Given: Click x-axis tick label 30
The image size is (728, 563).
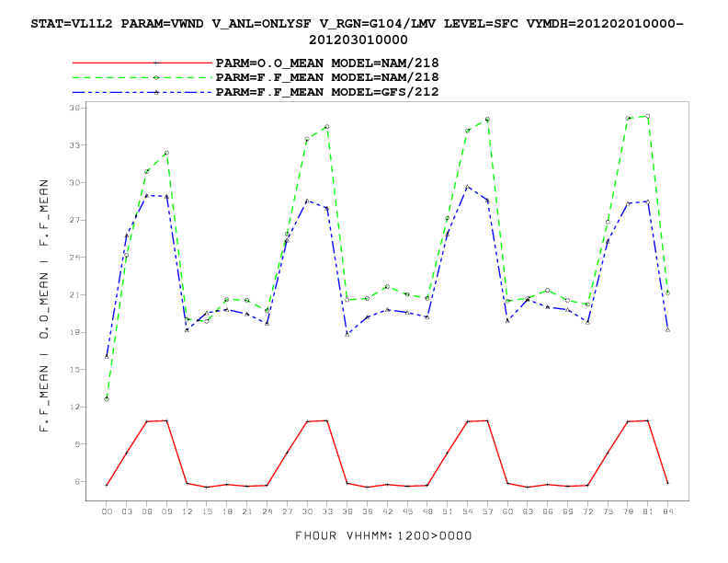Looking at the screenshot, I should (307, 511).
